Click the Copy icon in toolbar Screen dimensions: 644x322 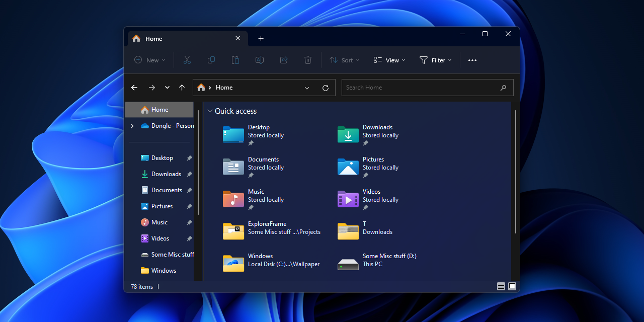(211, 60)
